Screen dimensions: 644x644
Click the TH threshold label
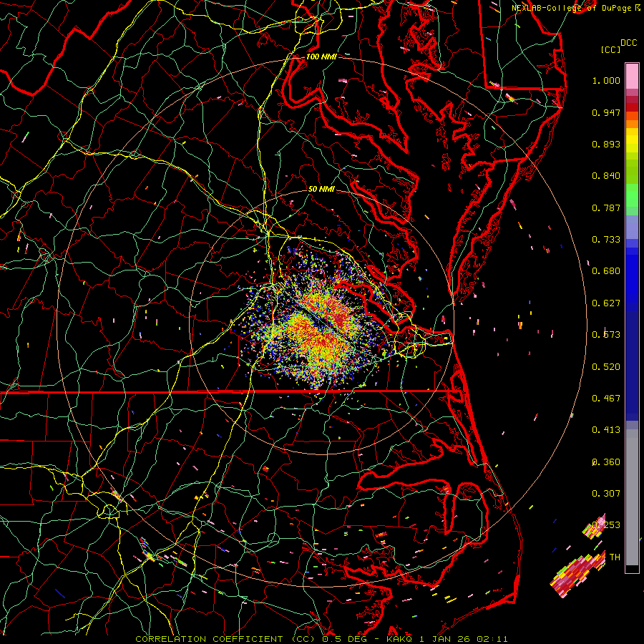615,557
